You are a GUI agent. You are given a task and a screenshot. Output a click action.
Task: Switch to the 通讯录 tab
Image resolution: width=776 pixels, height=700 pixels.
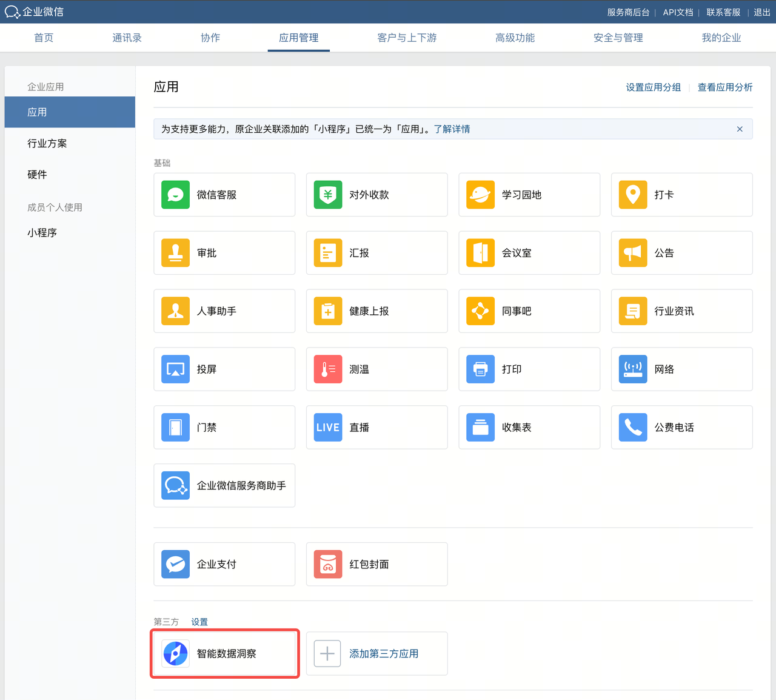[127, 38]
